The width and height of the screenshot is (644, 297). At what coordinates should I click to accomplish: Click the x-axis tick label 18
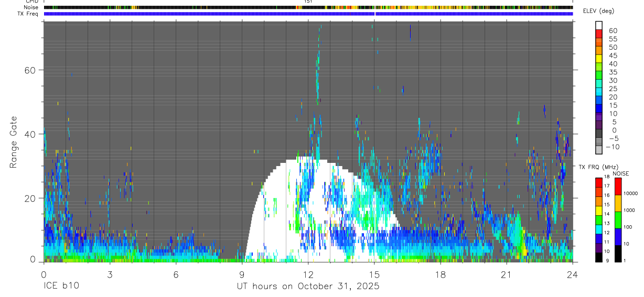click(x=441, y=274)
